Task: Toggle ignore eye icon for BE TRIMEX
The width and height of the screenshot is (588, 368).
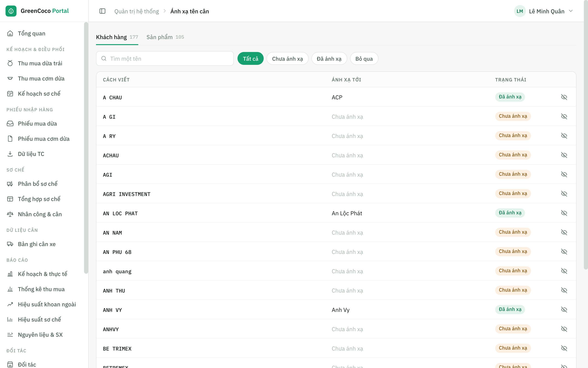Action: [x=564, y=348]
